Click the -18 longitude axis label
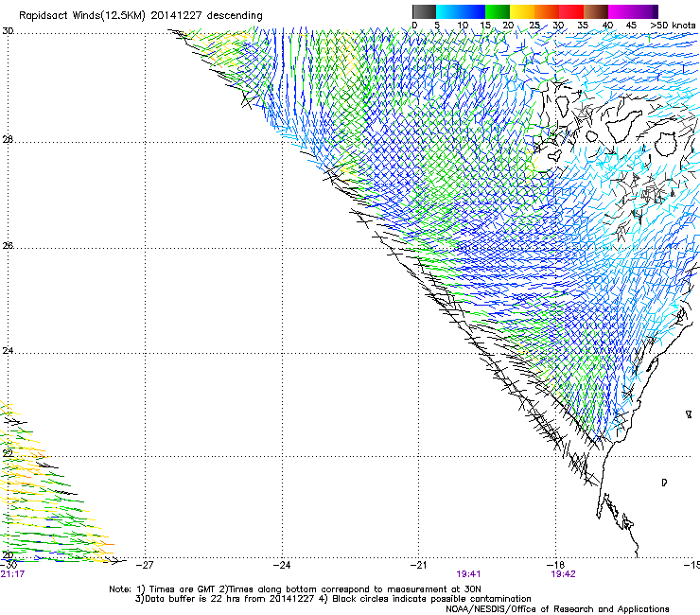 [x=555, y=565]
